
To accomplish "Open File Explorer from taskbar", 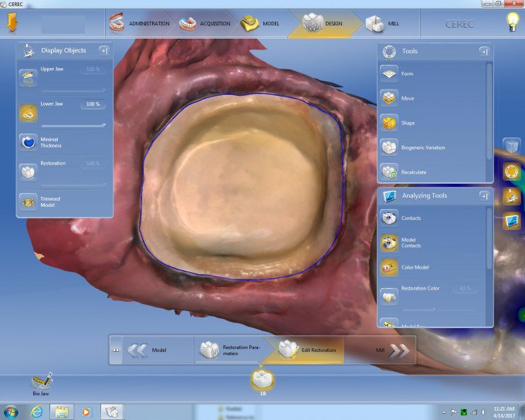I will [62, 412].
